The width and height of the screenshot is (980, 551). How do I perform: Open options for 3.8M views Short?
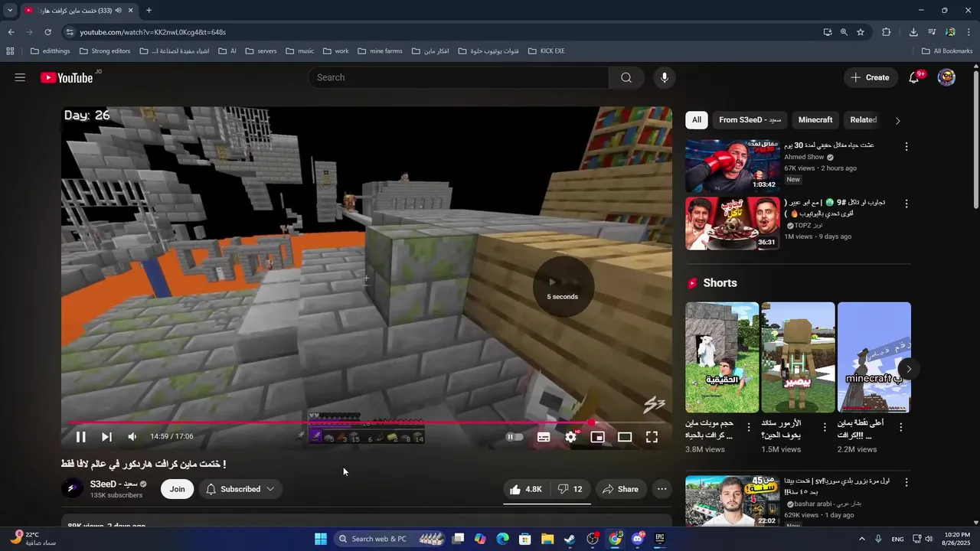click(x=748, y=427)
